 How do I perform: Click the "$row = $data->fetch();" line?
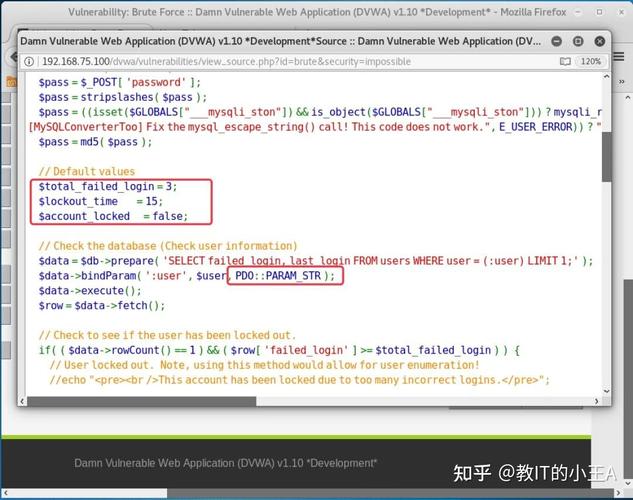[102, 306]
